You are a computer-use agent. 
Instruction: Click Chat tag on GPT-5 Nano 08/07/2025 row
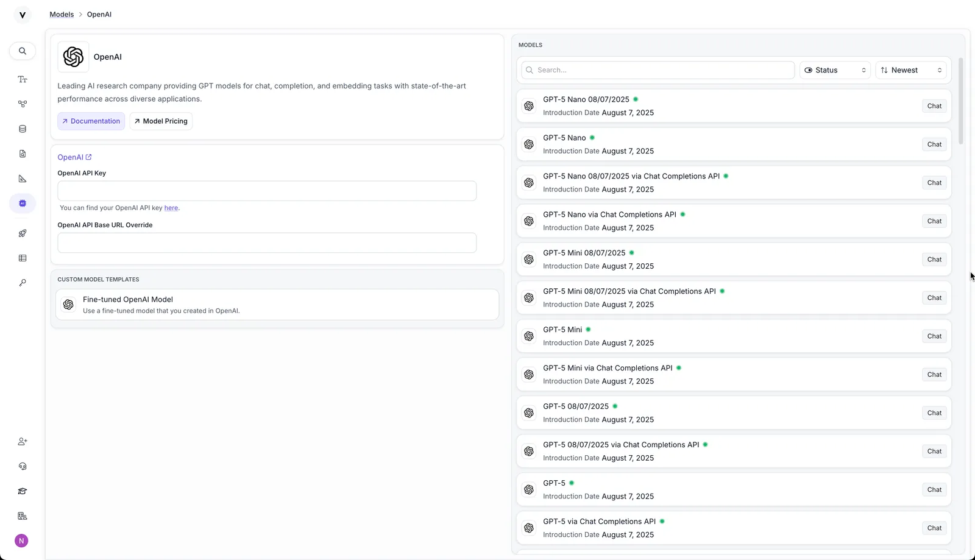click(934, 106)
